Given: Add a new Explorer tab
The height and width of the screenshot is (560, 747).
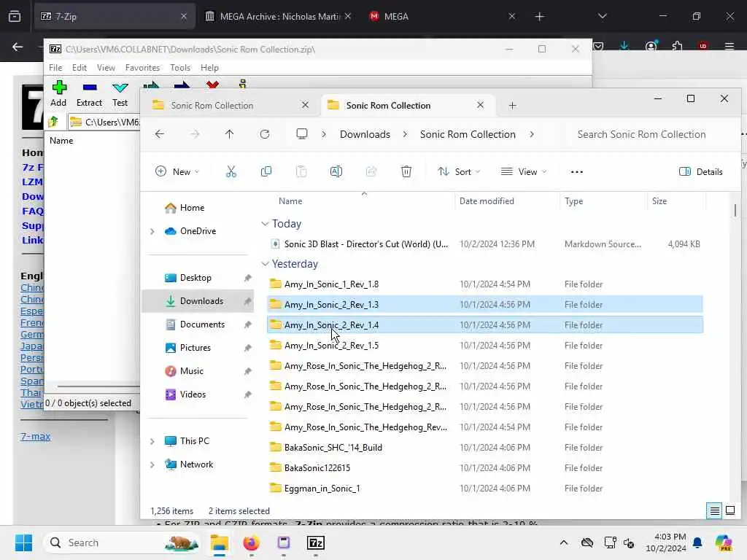Looking at the screenshot, I should click(512, 105).
